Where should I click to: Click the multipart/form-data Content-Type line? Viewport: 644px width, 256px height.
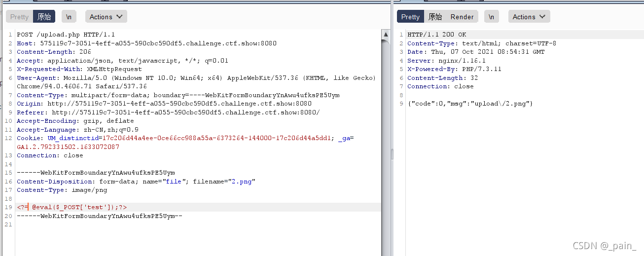pyautogui.click(x=178, y=95)
